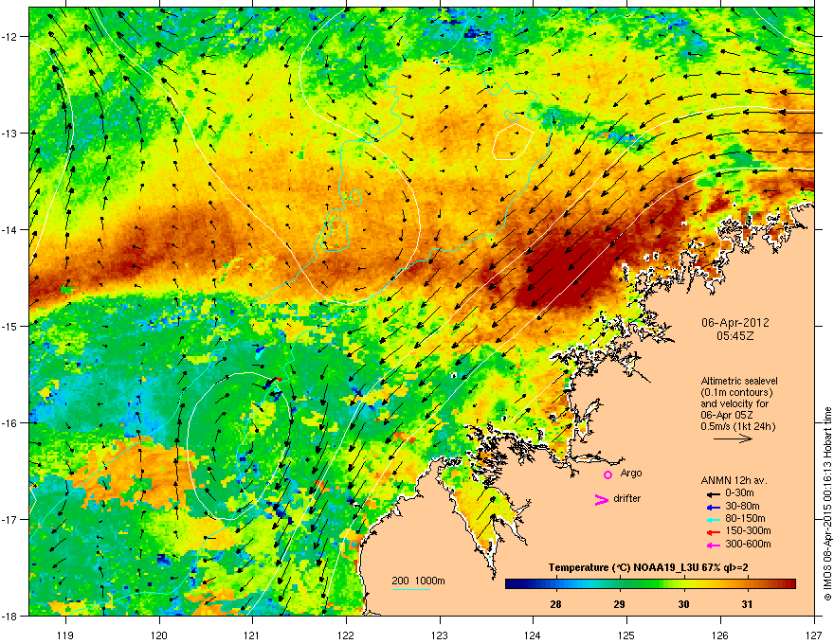Click the 0.5m/s (1kt 24h) text
The image size is (834, 644).
(x=737, y=426)
